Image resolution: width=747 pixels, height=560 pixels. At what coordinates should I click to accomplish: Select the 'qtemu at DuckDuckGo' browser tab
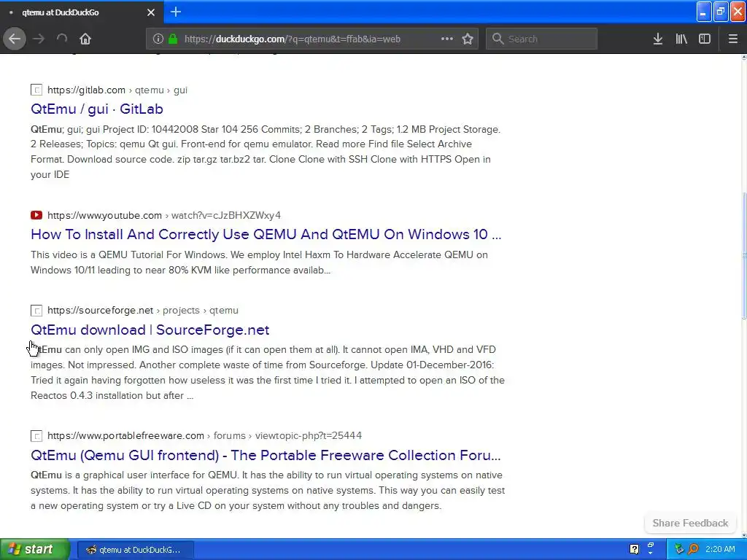[82, 12]
